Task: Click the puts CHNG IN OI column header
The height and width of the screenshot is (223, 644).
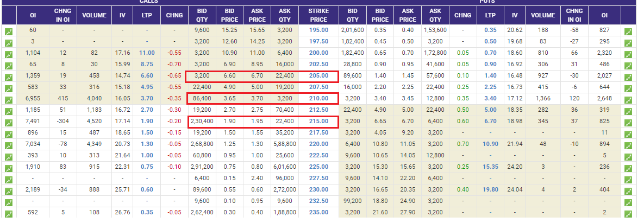Action: [574, 15]
